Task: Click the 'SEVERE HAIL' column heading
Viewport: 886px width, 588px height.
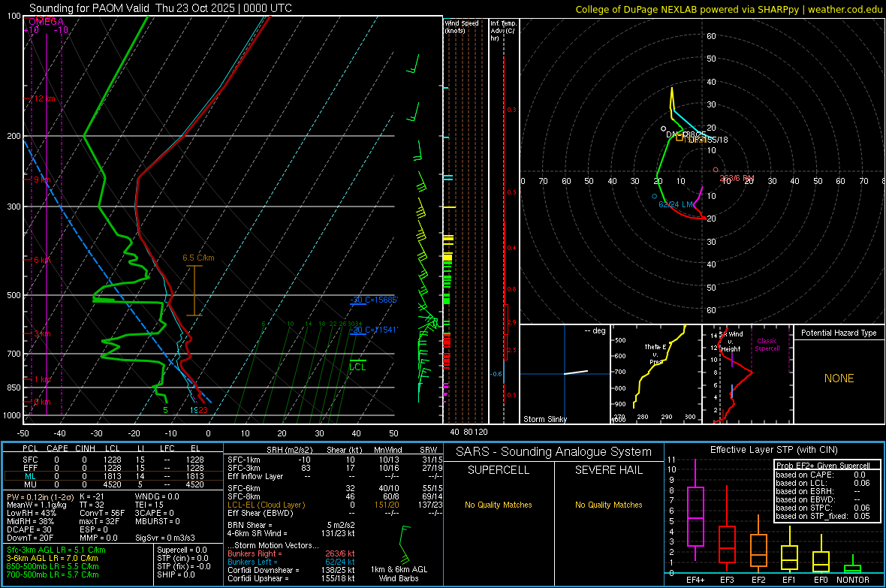Action: (608, 470)
